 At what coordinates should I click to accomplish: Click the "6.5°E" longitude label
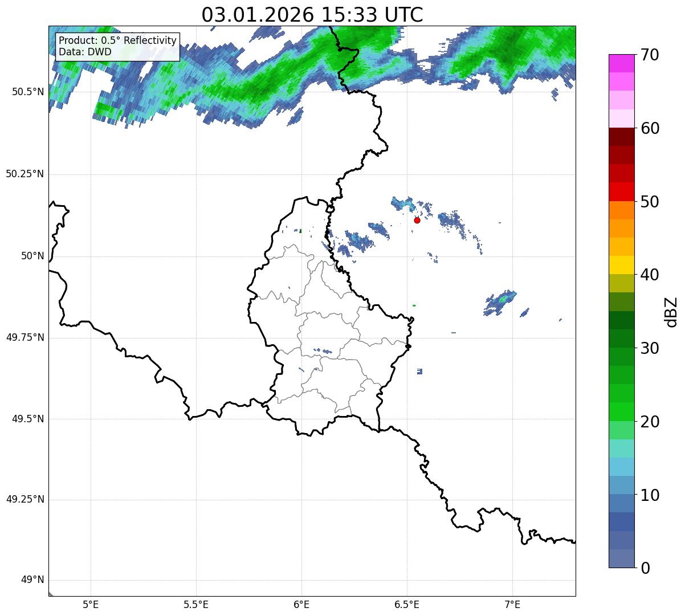coord(407,604)
